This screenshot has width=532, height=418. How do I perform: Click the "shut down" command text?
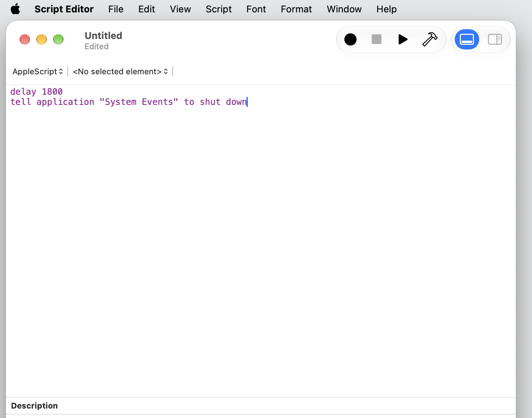223,102
